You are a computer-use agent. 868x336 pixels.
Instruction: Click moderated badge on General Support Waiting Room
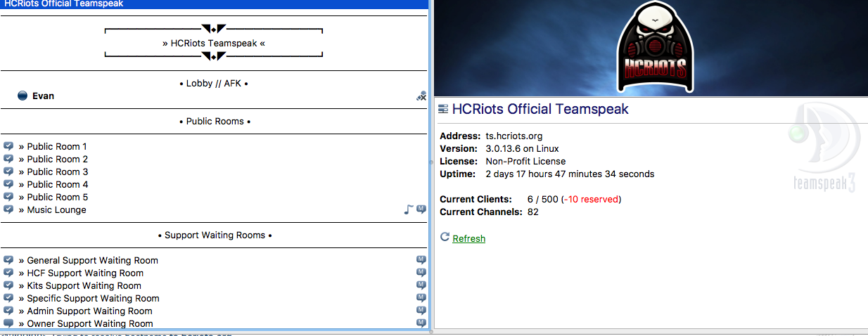click(421, 260)
